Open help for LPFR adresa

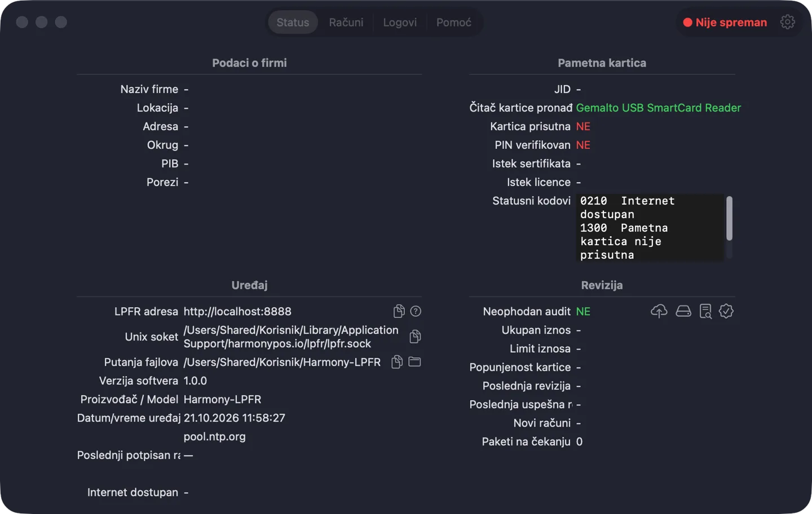point(416,311)
